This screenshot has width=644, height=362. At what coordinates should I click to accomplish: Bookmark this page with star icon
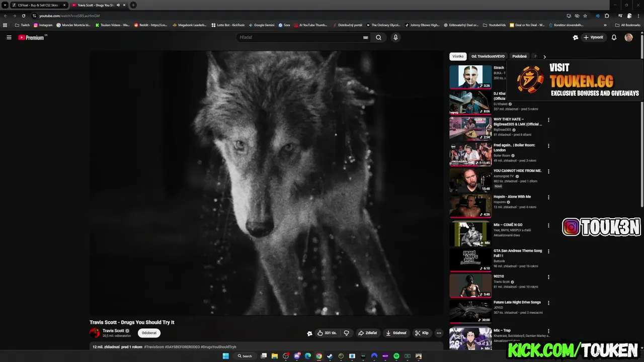coord(585,16)
